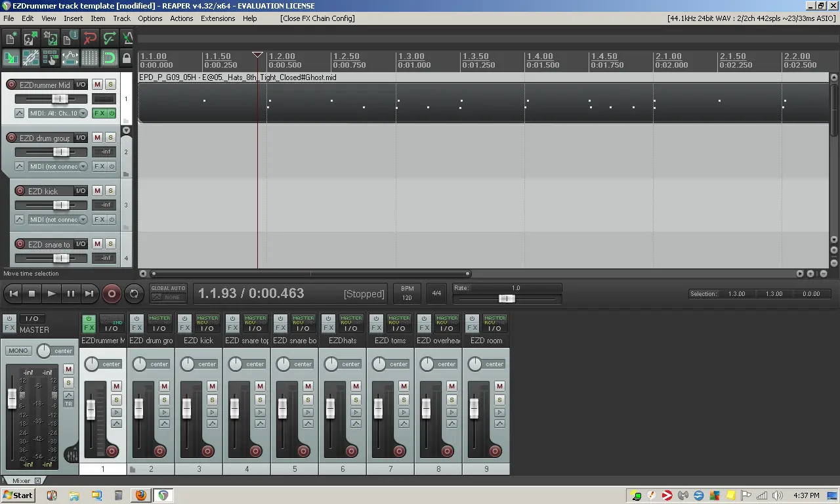840x504 pixels.
Task: Toggle input monitoring on EZD toms mixer strip
Action: [x=404, y=412]
